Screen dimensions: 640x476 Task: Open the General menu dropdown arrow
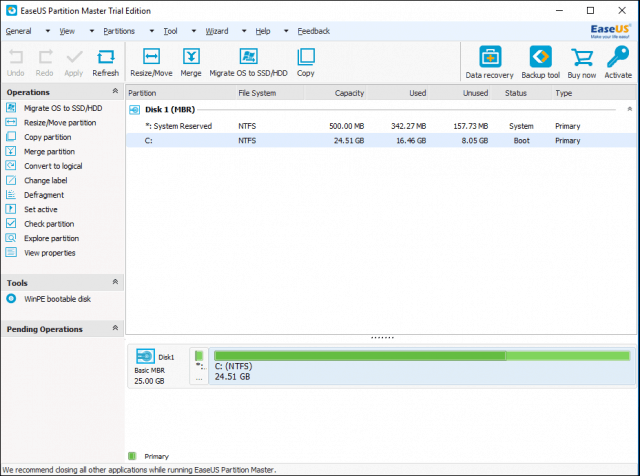48,31
